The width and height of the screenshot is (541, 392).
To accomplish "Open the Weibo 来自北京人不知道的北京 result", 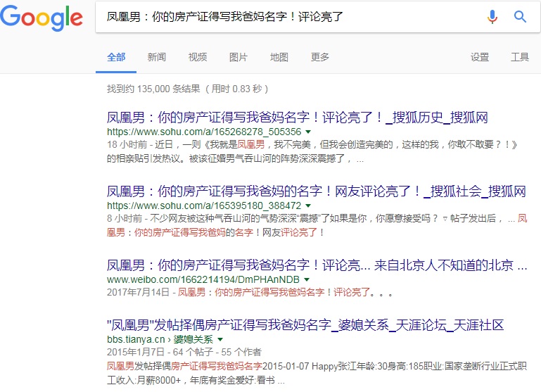I will [317, 265].
